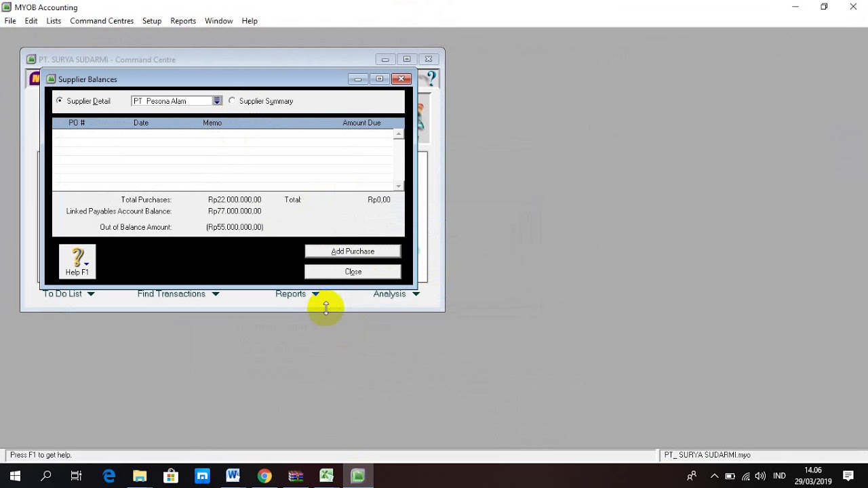
Task: Click the list scrollbar down arrow
Action: 399,186
